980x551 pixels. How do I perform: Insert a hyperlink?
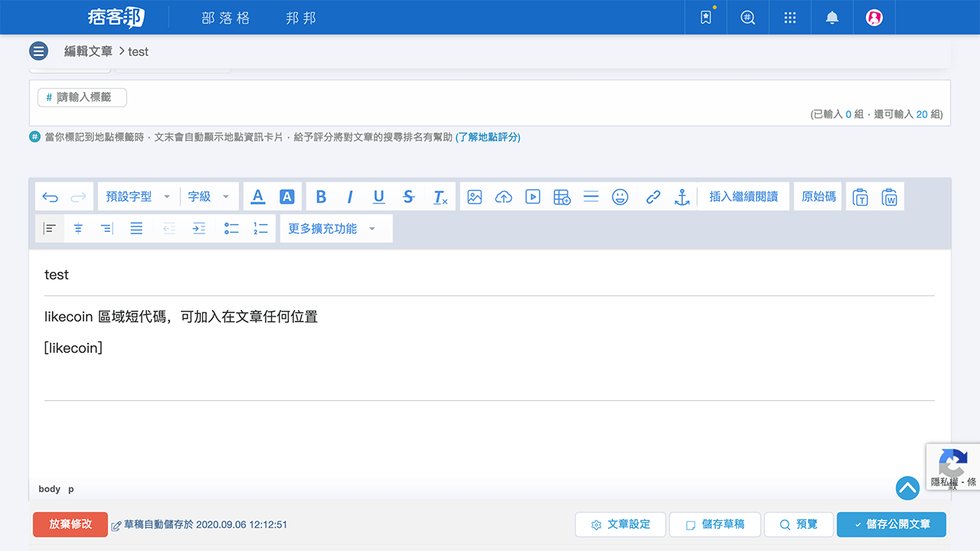click(x=652, y=197)
